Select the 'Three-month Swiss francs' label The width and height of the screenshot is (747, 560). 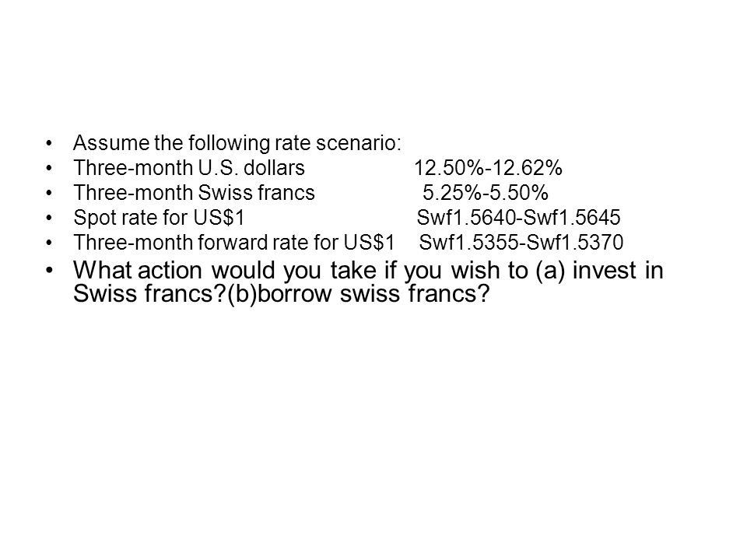click(x=194, y=193)
